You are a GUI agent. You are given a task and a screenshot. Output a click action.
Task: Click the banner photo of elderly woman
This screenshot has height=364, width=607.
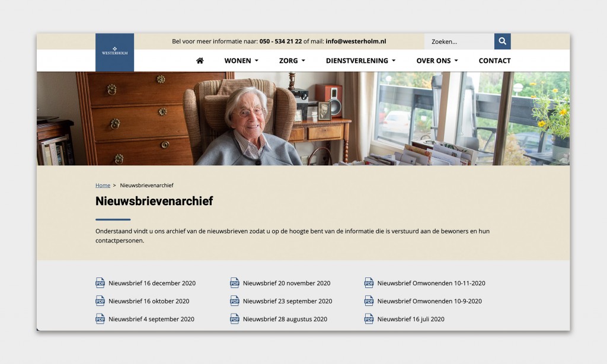coord(303,119)
